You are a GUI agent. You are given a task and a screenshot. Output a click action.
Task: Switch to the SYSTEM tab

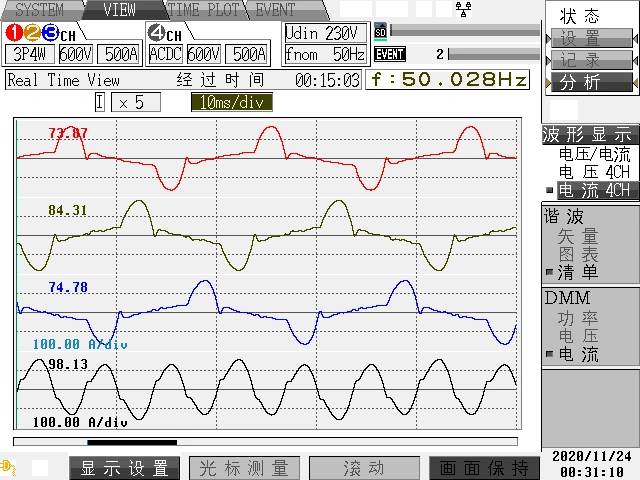click(x=38, y=10)
